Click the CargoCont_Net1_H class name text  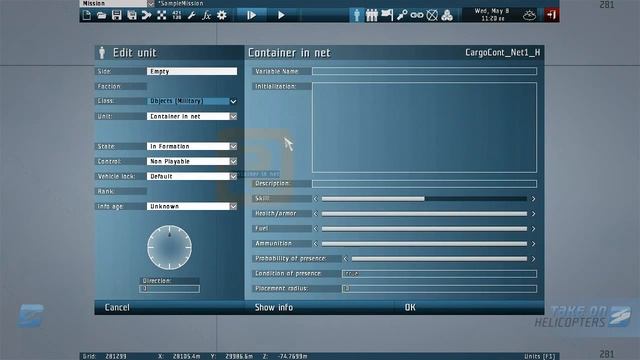(502, 53)
